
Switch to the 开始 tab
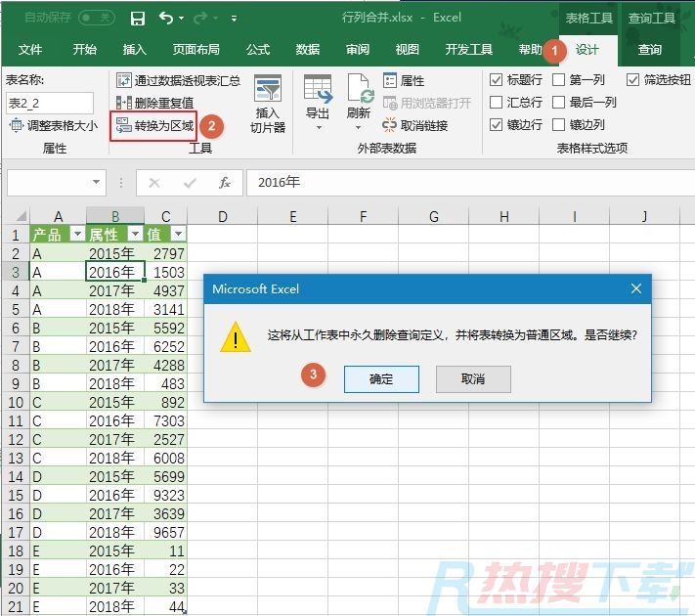(85, 49)
